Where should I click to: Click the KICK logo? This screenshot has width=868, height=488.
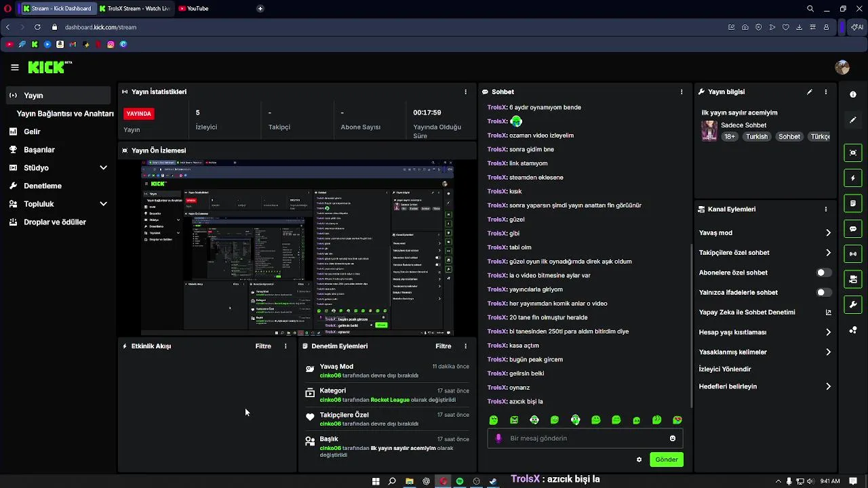48,67
